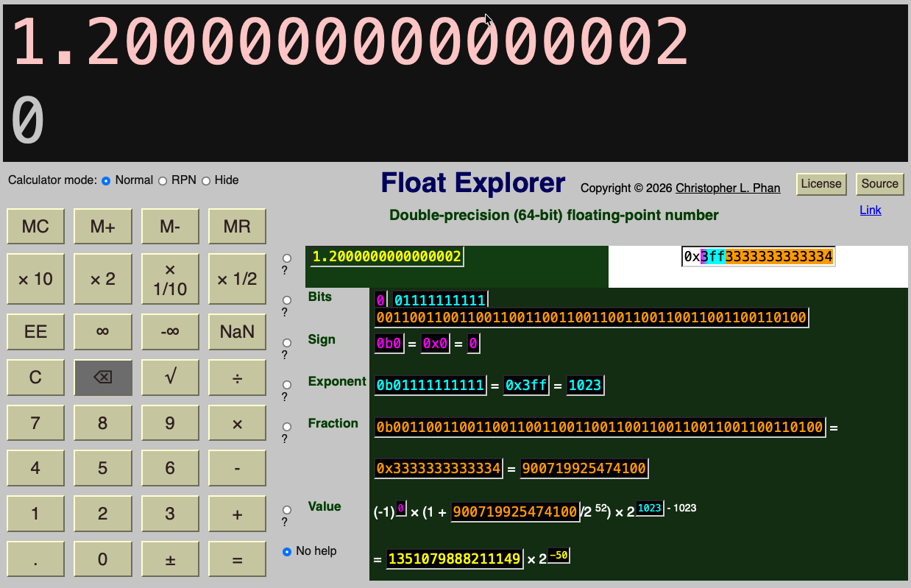Image resolution: width=911 pixels, height=588 pixels.
Task: Select Normal calculator mode
Action: click(x=106, y=181)
